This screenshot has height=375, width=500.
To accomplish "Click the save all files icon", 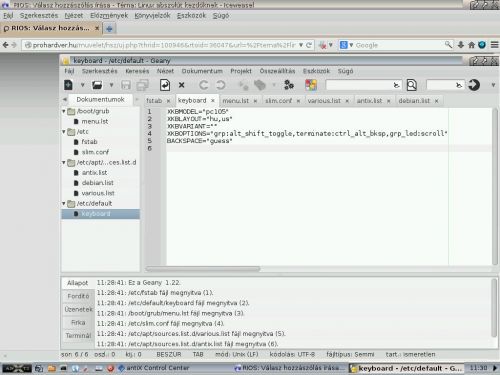I will coord(142,85).
